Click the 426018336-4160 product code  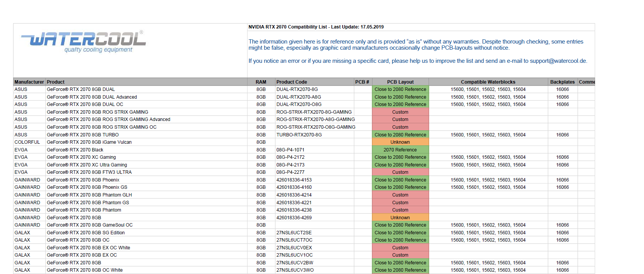click(x=294, y=187)
